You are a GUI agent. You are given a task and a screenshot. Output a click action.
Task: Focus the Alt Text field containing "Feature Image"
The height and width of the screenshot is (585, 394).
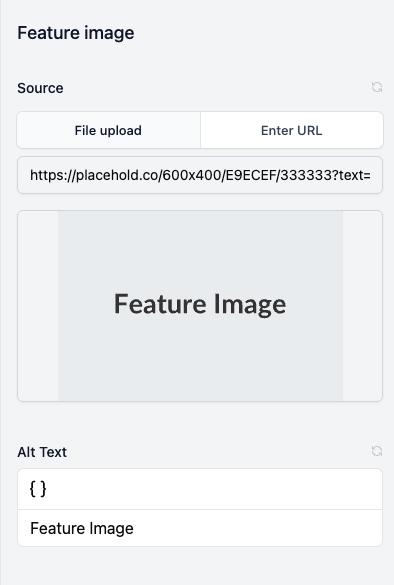tap(200, 528)
